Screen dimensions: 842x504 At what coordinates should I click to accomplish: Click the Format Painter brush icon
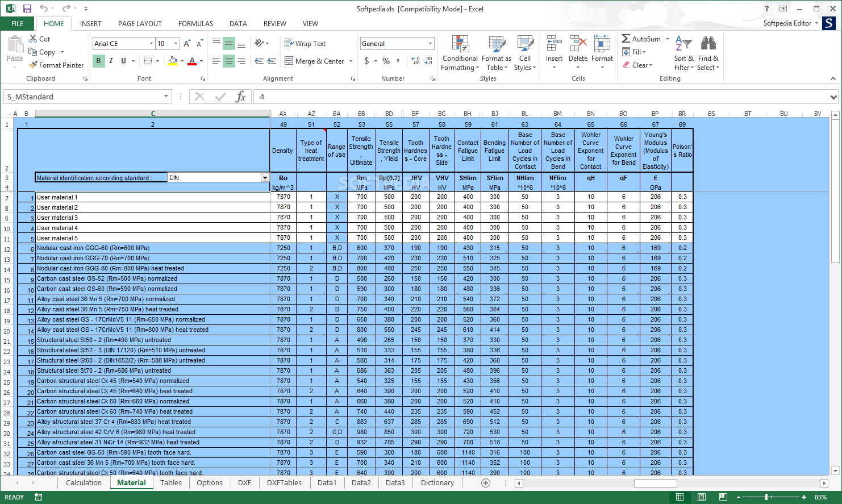33,65
